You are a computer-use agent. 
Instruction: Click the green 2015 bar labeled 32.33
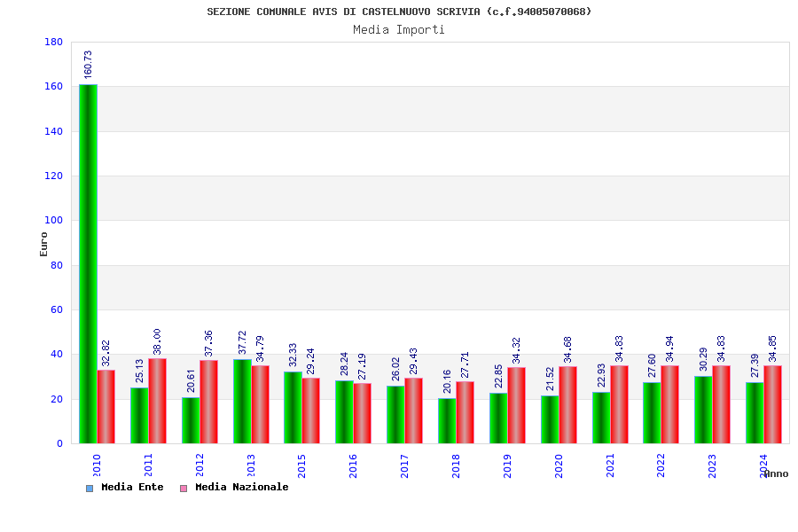tap(293, 407)
